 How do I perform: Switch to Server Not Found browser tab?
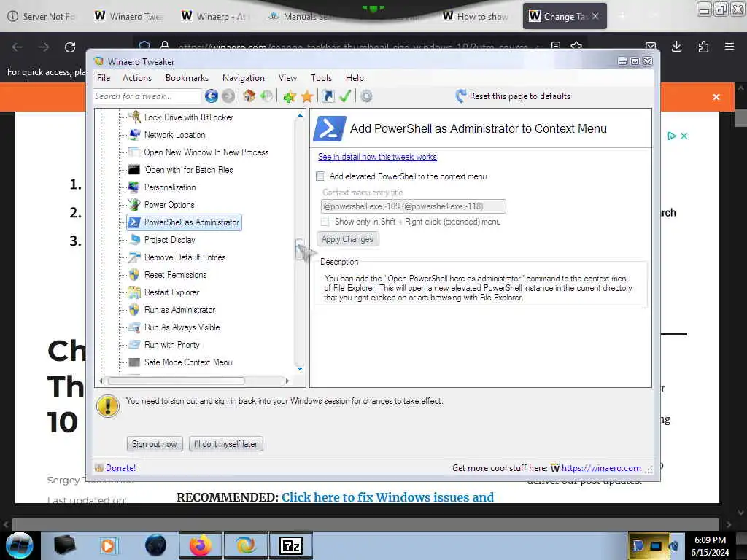42,17
